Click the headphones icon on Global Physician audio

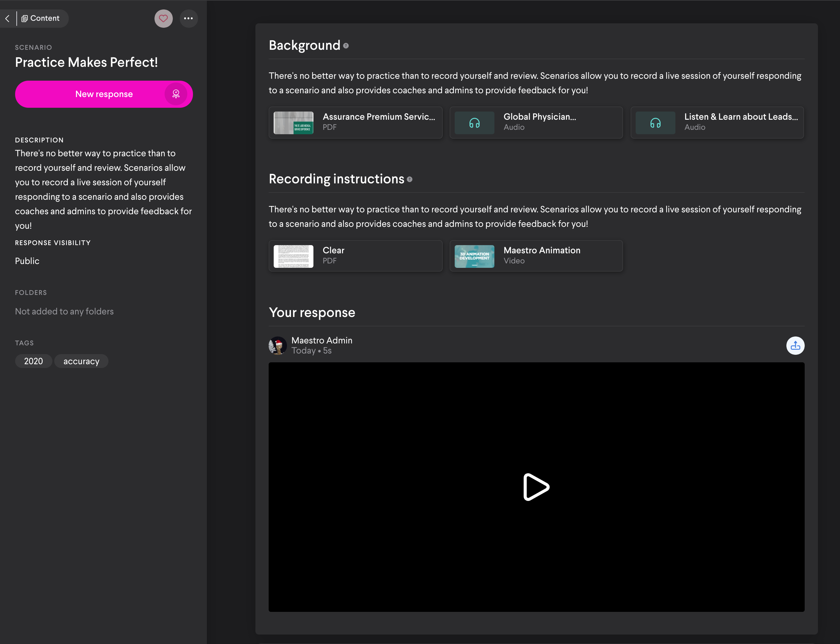474,123
